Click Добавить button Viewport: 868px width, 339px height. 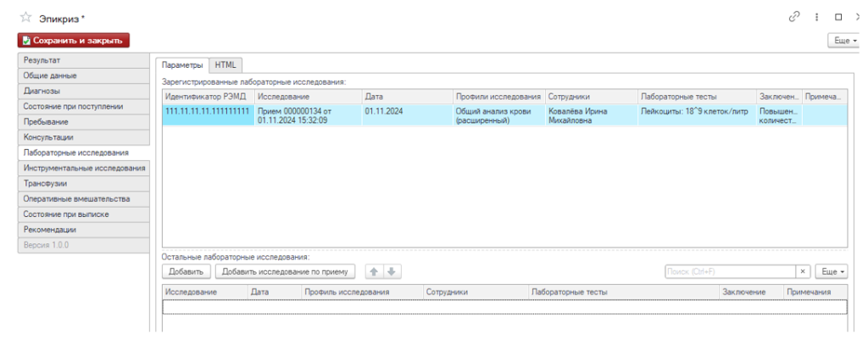pyautogui.click(x=186, y=271)
